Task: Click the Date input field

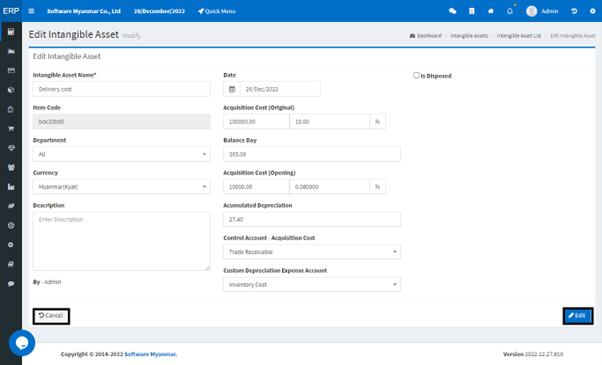Action: [x=280, y=89]
